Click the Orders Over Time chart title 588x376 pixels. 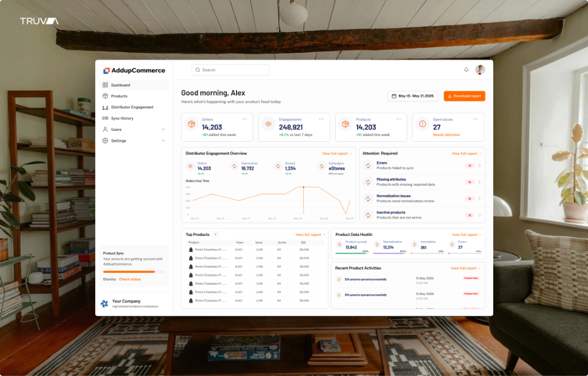click(198, 181)
